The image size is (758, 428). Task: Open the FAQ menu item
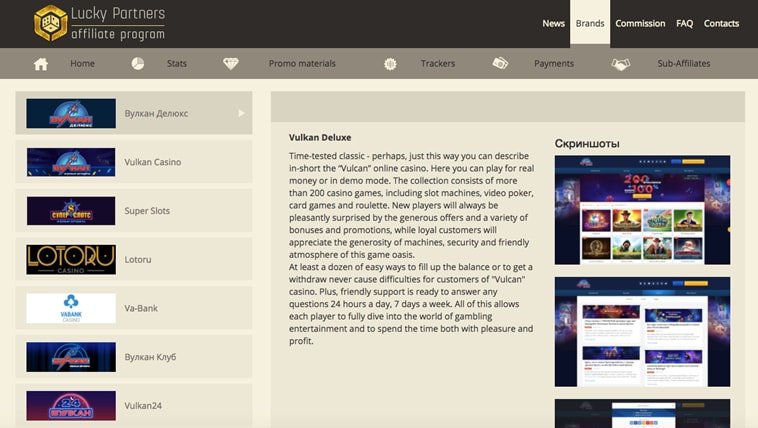coord(684,23)
